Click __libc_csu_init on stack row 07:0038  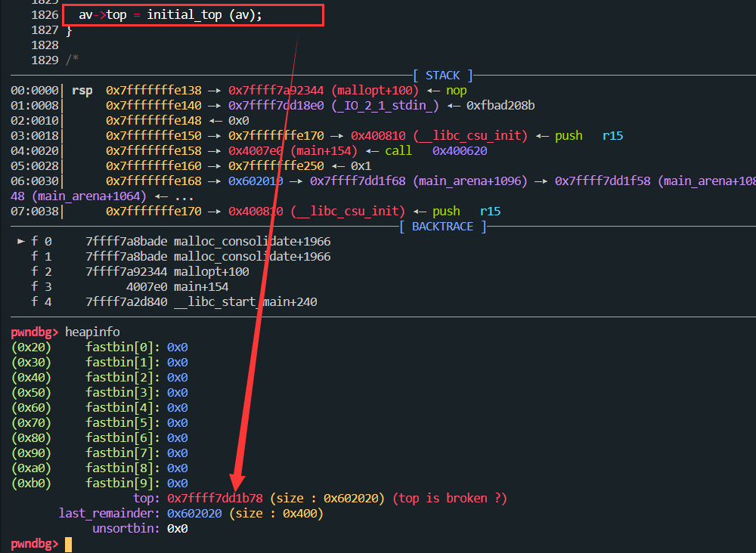pyautogui.click(x=348, y=211)
